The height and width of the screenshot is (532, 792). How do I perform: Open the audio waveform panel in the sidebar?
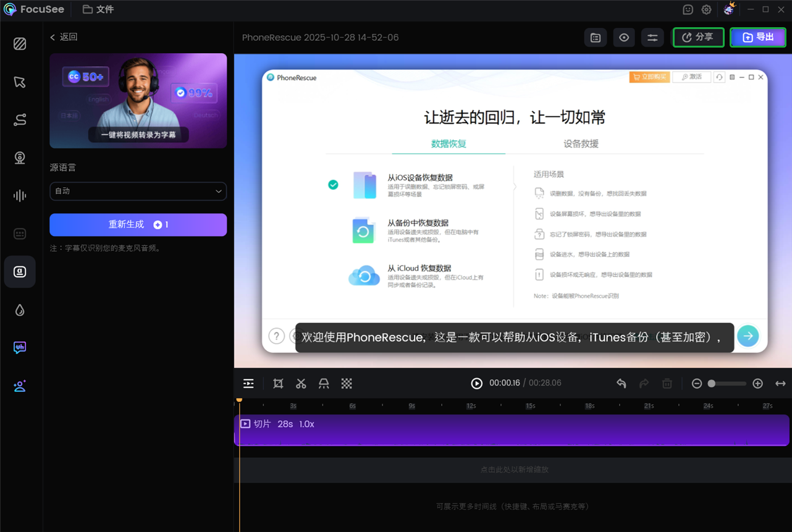click(x=20, y=195)
